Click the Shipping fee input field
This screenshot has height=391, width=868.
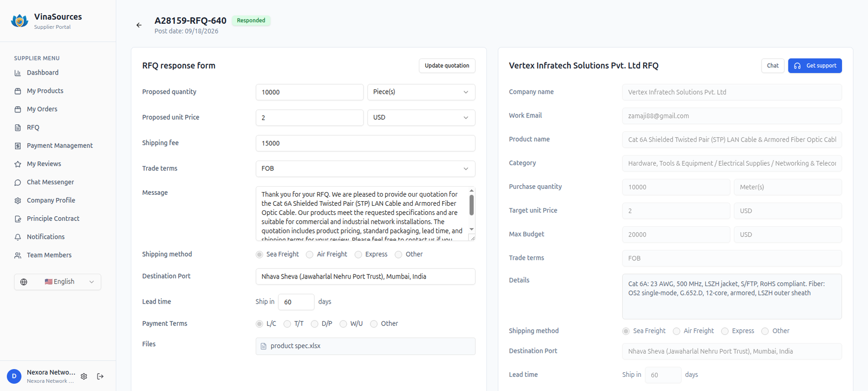click(x=365, y=143)
